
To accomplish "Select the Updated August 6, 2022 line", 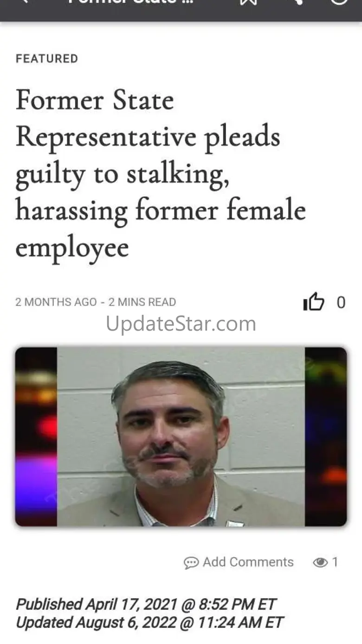I will (149, 622).
